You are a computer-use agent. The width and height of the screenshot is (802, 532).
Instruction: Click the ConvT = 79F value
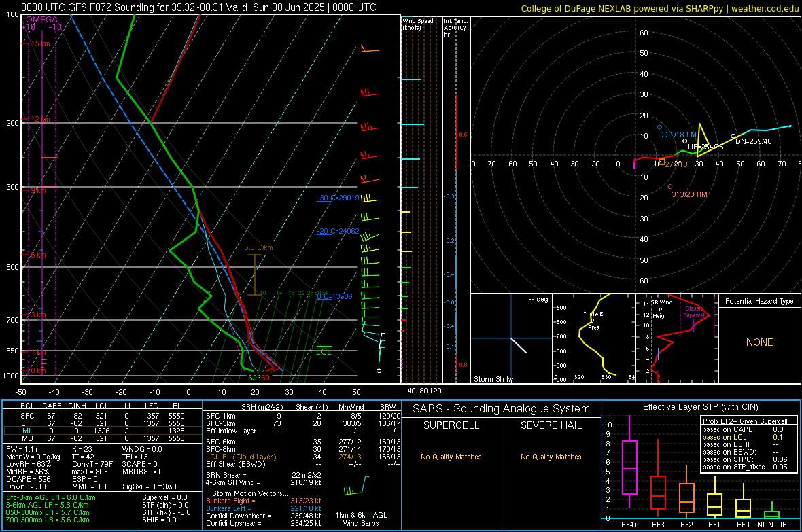coord(92,464)
